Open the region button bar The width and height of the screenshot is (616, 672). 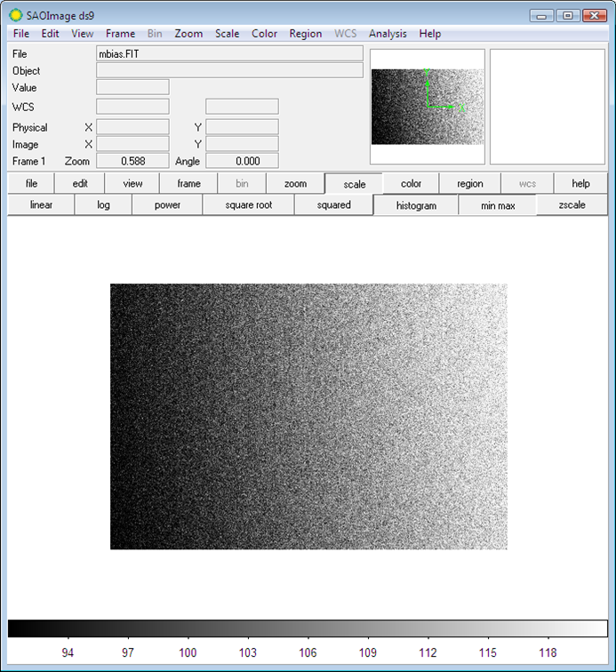pyautogui.click(x=469, y=184)
